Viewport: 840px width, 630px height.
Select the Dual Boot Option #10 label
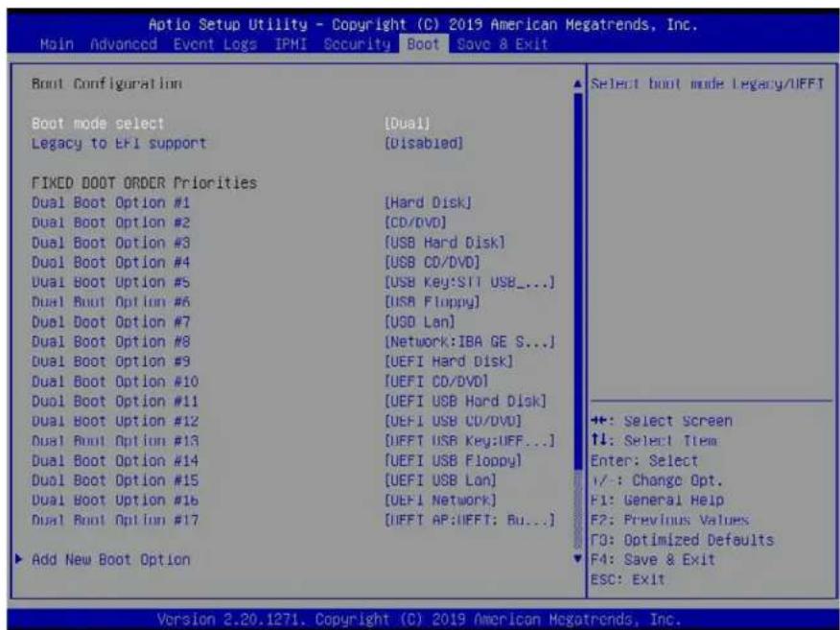[x=115, y=382]
